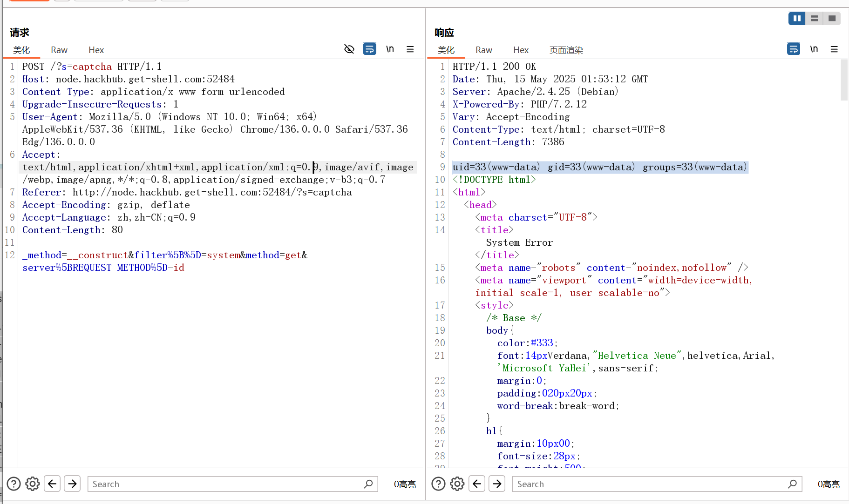
Task: Click the 0高亮 label under the response pane
Action: click(x=829, y=484)
